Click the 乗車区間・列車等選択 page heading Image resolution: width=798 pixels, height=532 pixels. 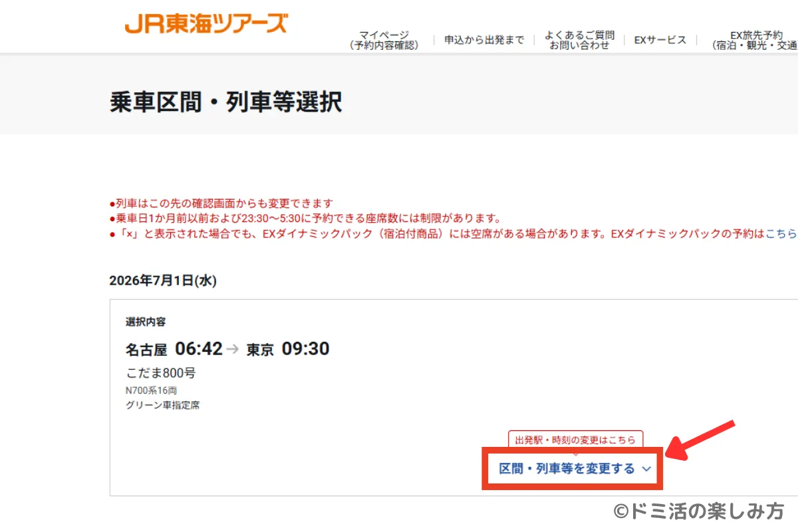pyautogui.click(x=226, y=102)
